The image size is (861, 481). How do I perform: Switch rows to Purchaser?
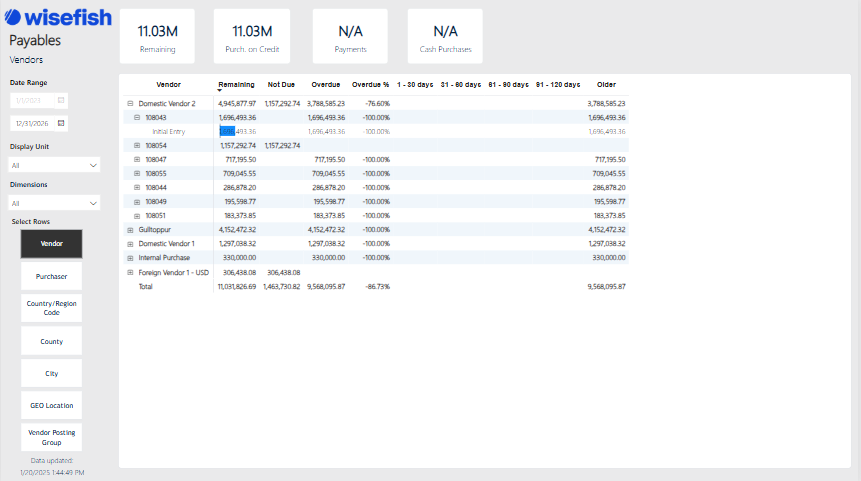pyautogui.click(x=51, y=276)
